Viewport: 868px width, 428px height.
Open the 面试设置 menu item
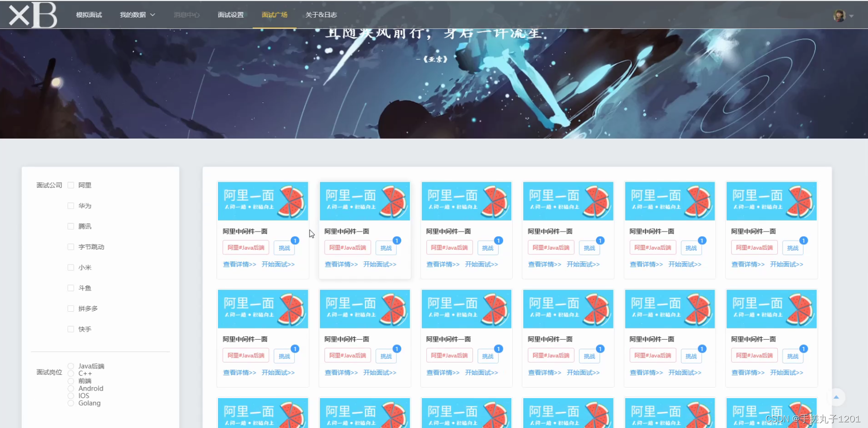(x=231, y=15)
